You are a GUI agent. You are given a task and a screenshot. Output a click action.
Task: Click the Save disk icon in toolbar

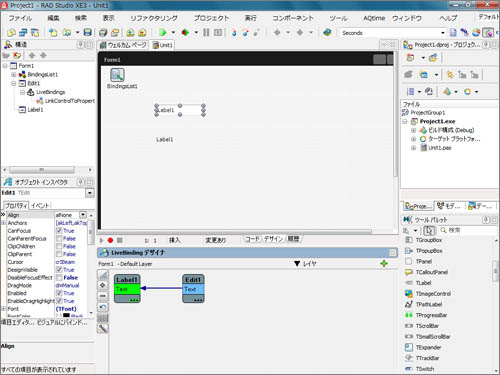point(88,32)
